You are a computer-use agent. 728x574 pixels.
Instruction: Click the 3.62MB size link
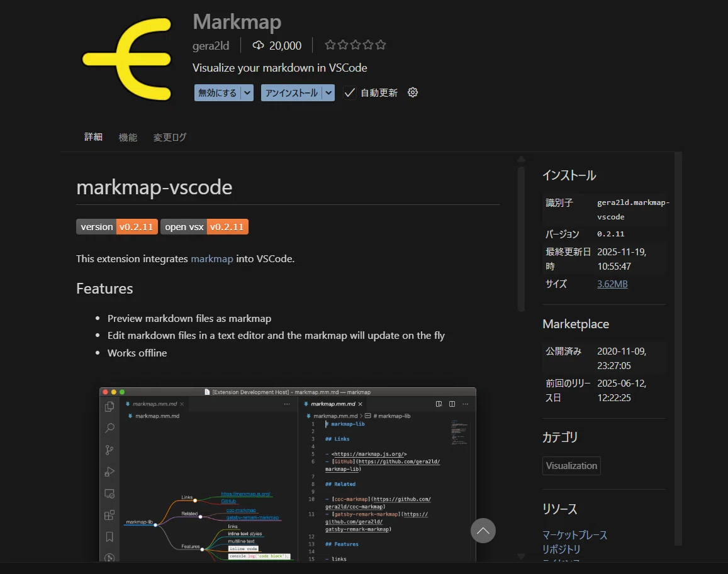click(612, 284)
